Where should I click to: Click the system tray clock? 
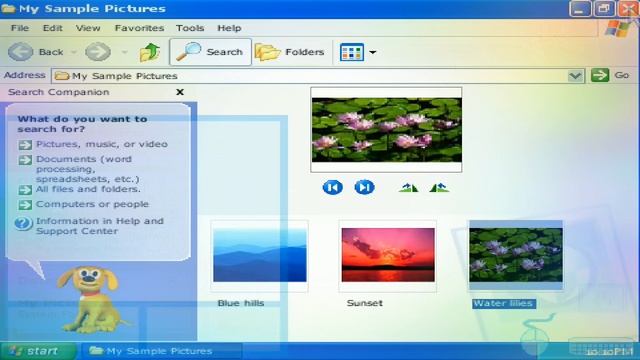(x=610, y=352)
